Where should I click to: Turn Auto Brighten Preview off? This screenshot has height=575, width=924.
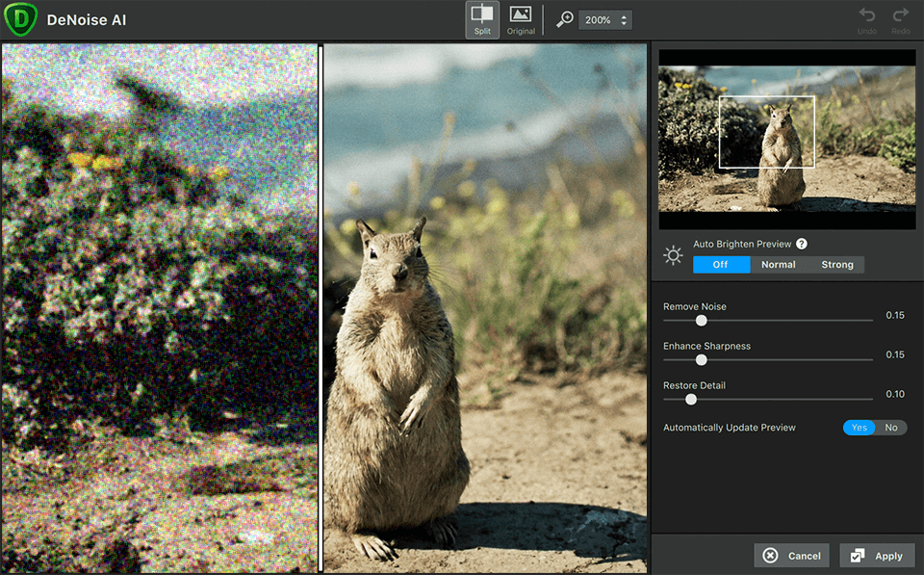click(x=721, y=264)
